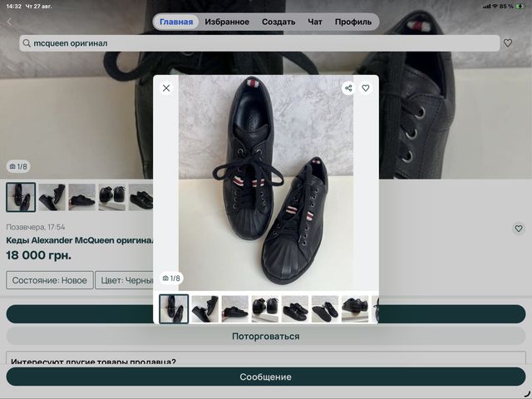532x399 pixels.
Task: Select Цвет: Черный tag
Action: (124, 280)
